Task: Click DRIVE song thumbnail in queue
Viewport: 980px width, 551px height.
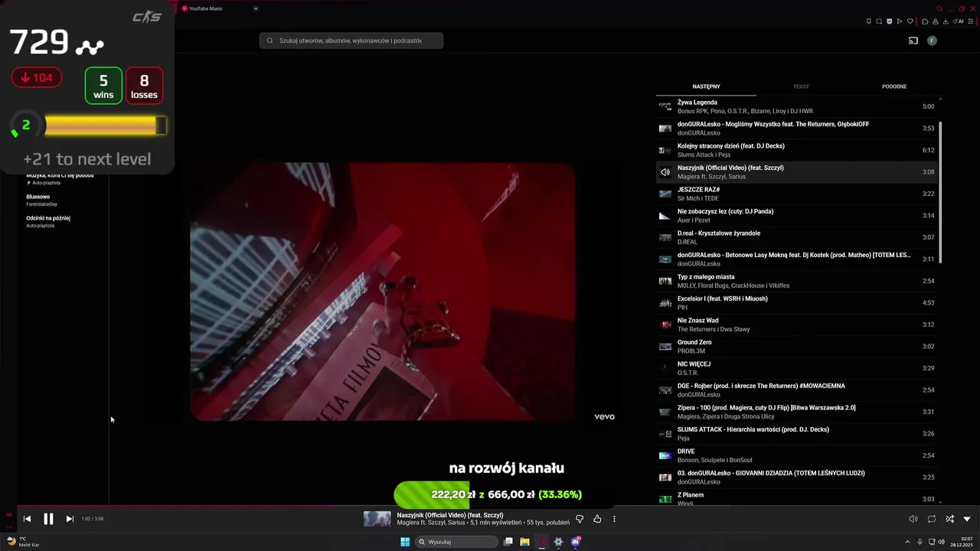Action: tap(665, 455)
